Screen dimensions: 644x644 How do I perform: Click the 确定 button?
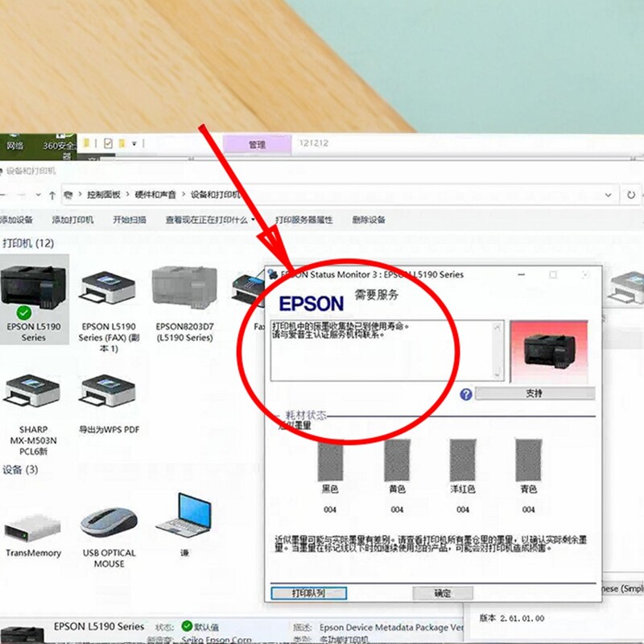tap(443, 593)
